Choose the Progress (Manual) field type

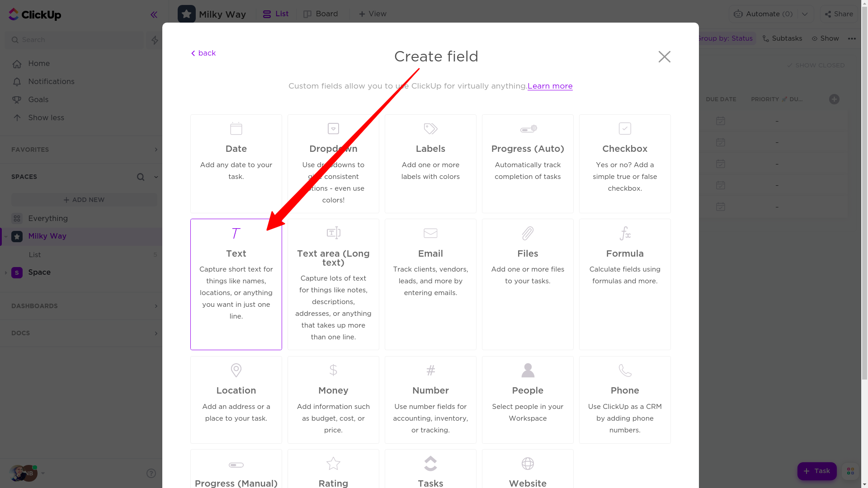click(236, 469)
